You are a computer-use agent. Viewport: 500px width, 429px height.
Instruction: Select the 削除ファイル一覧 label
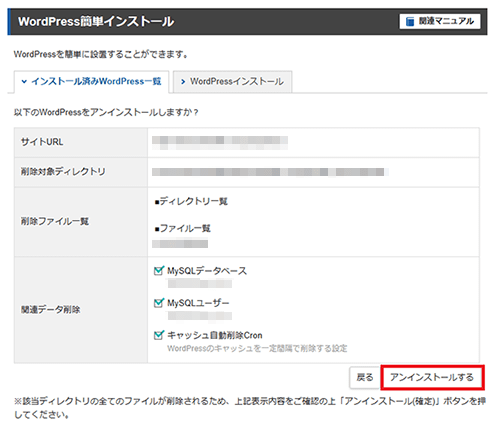point(55,221)
